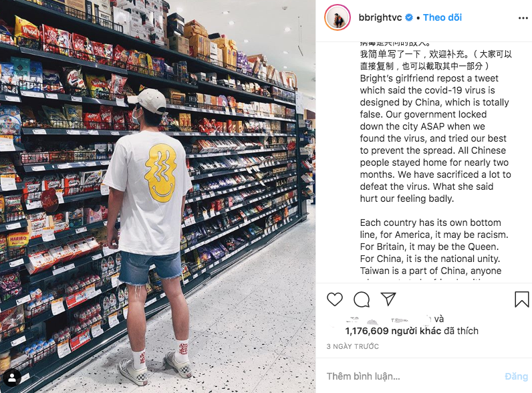This screenshot has width=532, height=393.
Task: Open the bbrightvc profile avatar
Action: pos(338,17)
